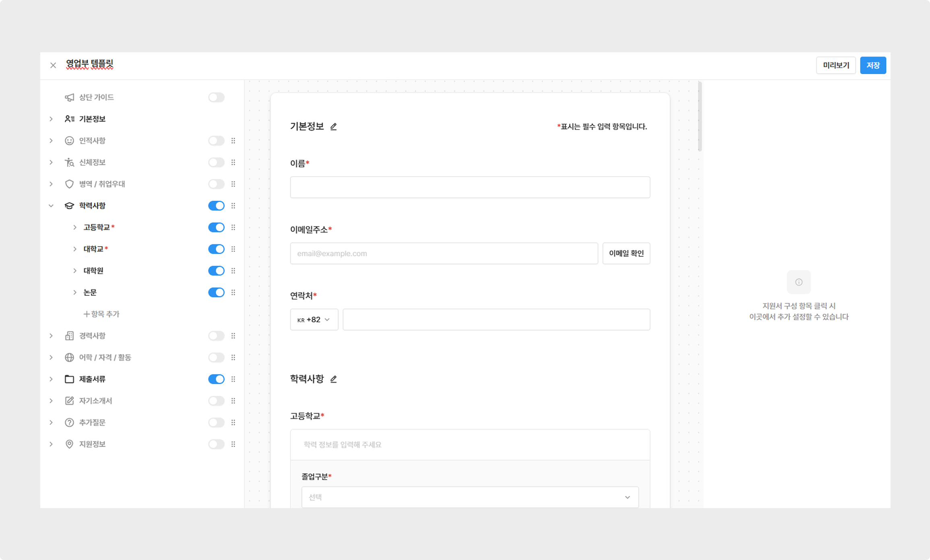This screenshot has height=560, width=930.
Task: Enable the 신체정보 section toggle
Action: pos(216,163)
